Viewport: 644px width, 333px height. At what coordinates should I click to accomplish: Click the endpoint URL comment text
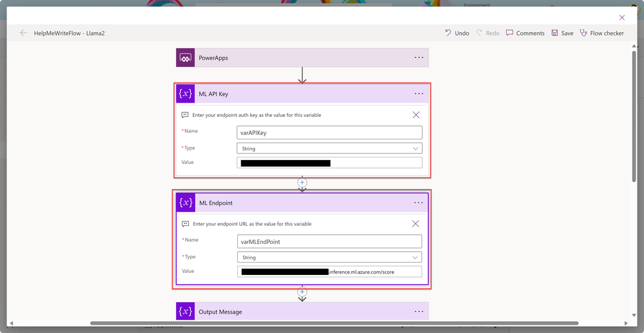tap(252, 224)
